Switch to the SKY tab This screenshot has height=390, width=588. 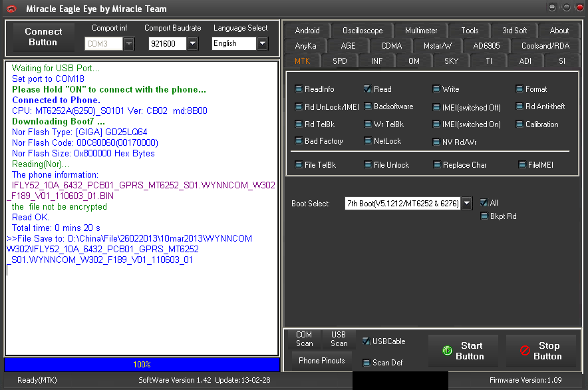(x=452, y=61)
